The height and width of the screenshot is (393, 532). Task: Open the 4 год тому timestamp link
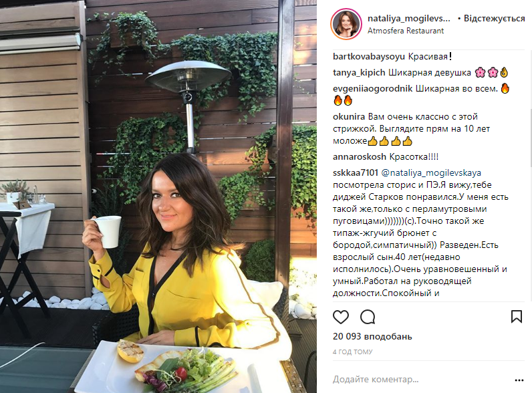coord(352,352)
